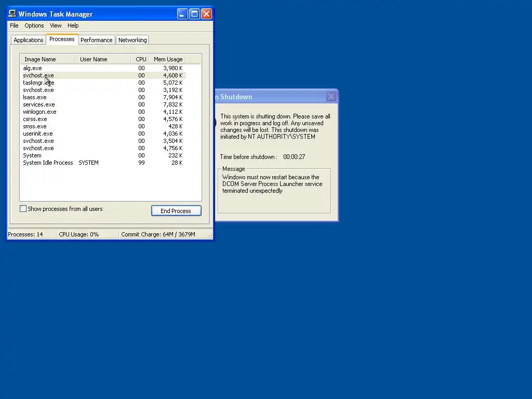
Task: Select svchost.exe using 4,756 K
Action: click(103, 148)
